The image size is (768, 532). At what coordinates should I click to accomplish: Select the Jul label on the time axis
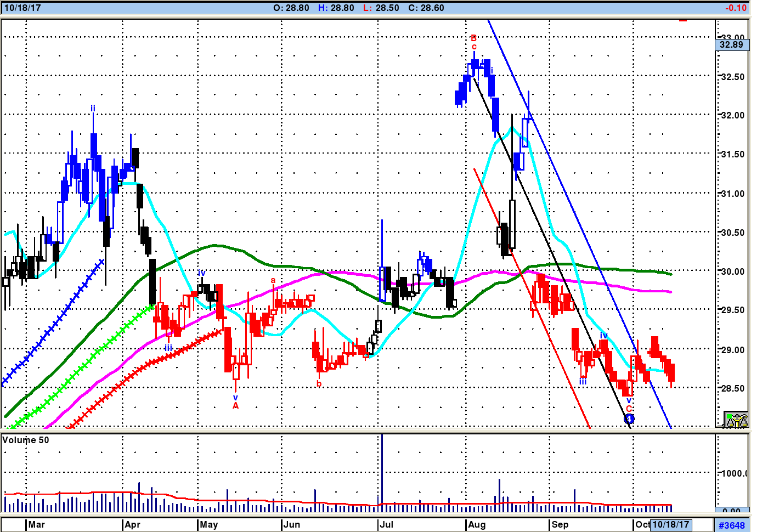[386, 524]
